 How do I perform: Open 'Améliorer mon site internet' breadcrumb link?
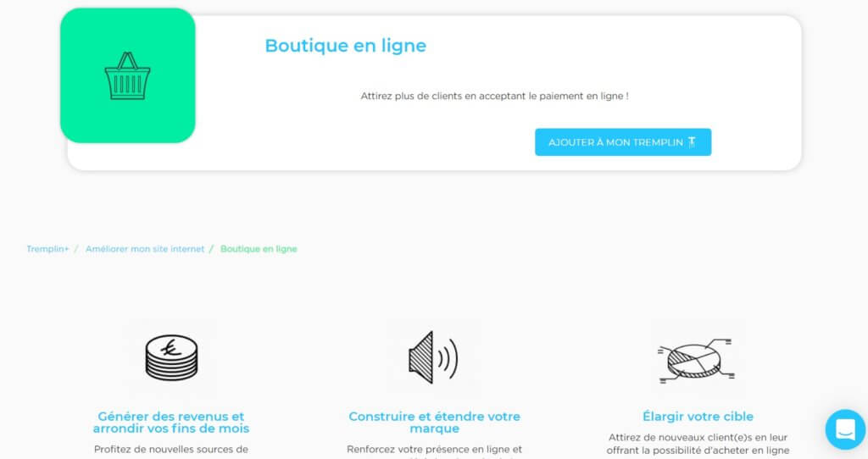(x=145, y=249)
